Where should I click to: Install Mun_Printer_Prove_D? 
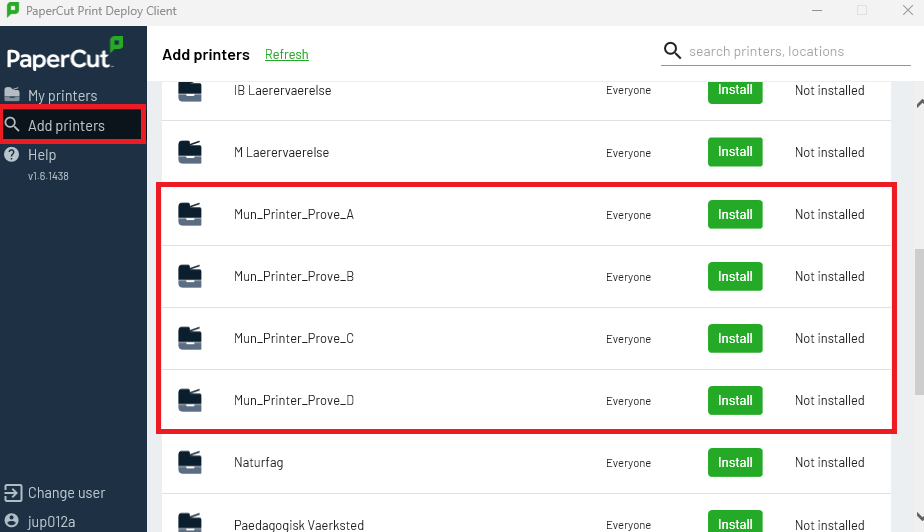click(735, 401)
